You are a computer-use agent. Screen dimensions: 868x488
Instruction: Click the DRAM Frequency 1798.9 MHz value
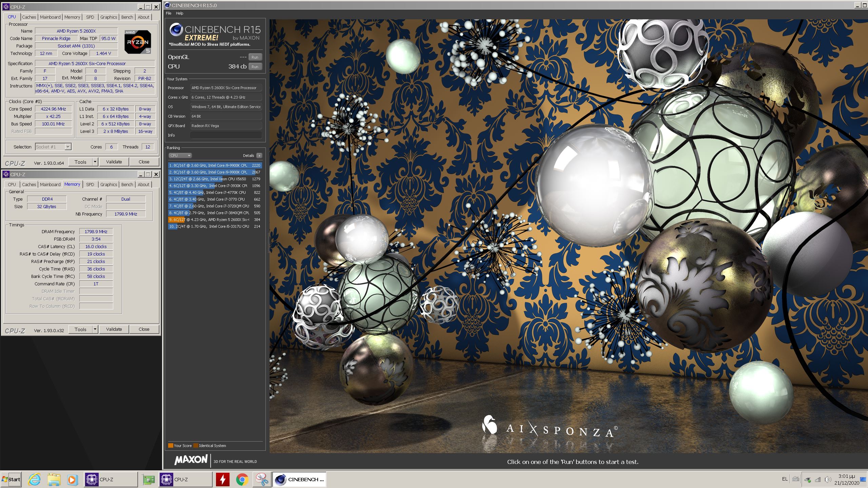(x=96, y=232)
